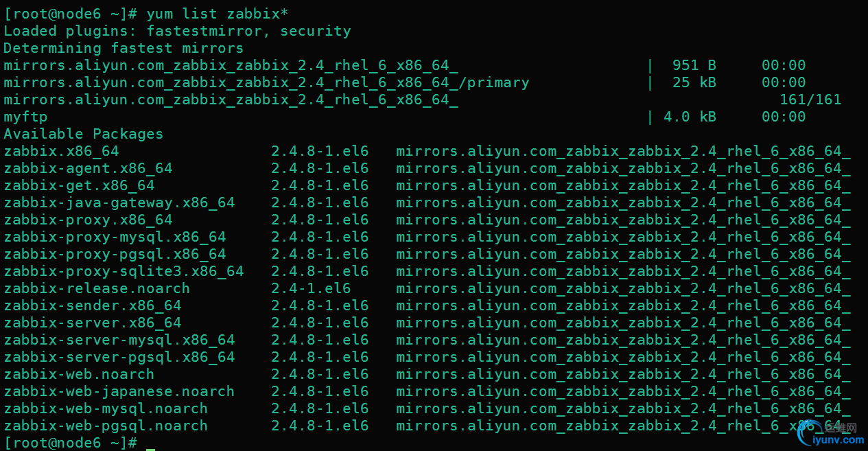Click the 951 B download size

tap(694, 65)
